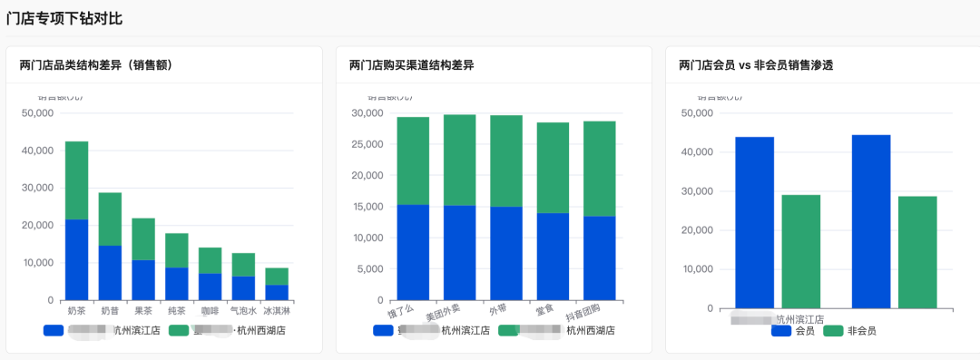This screenshot has width=980, height=360.
Task: Click the 咖啡 axis label
Action: [x=210, y=310]
